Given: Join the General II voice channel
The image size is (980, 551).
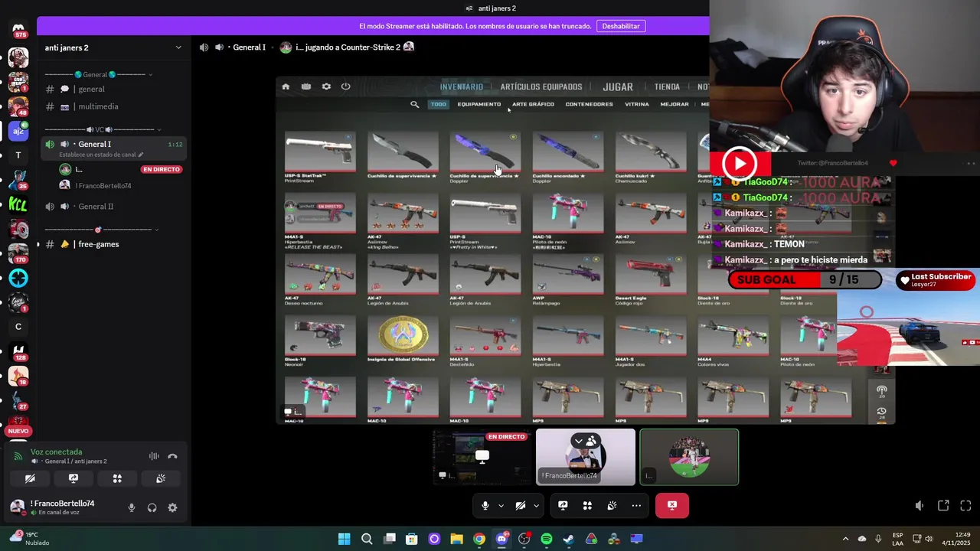Looking at the screenshot, I should coord(113,207).
